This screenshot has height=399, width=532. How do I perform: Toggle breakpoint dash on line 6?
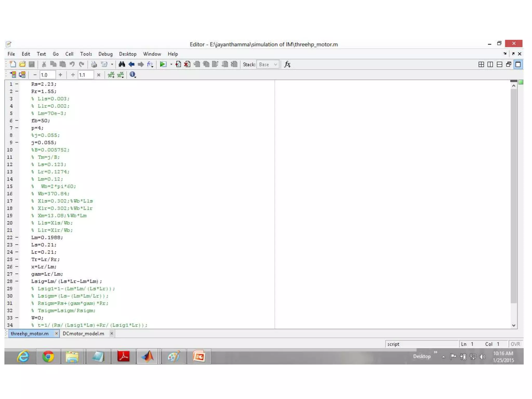(x=17, y=121)
